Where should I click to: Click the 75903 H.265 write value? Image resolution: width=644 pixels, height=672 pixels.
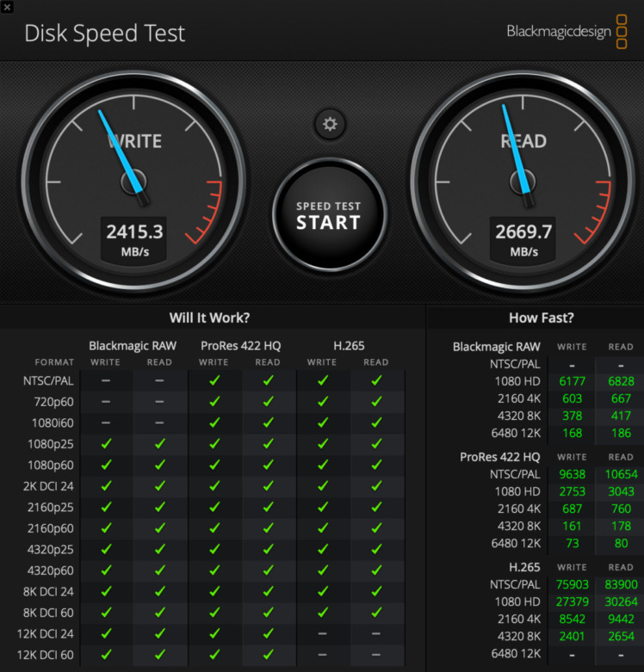tap(572, 584)
